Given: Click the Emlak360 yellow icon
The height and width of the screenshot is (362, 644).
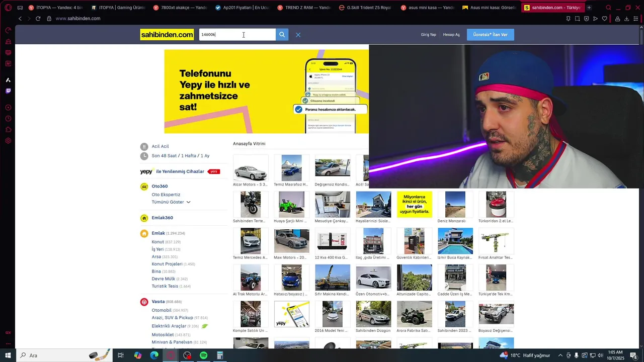Looking at the screenshot, I should pos(144,218).
